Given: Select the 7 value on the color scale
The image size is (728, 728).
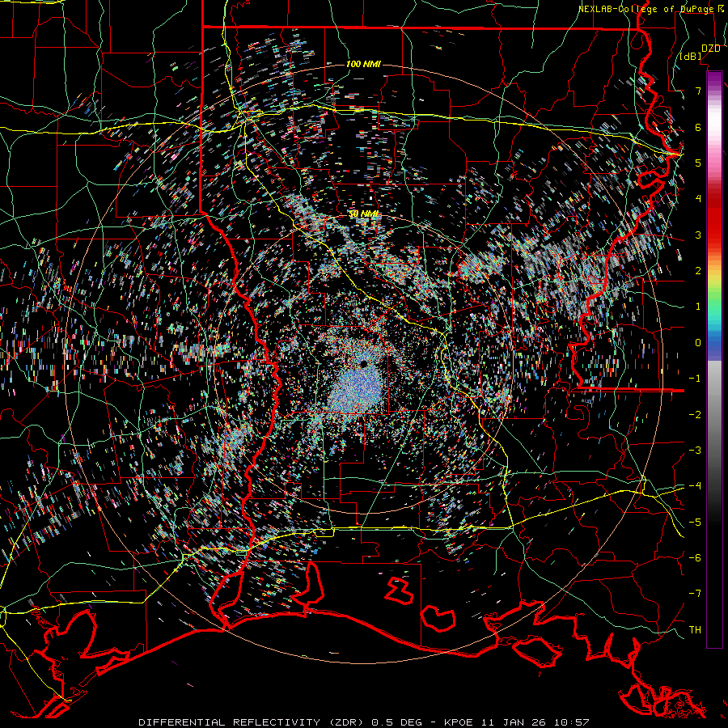Looking at the screenshot, I should 698,91.
